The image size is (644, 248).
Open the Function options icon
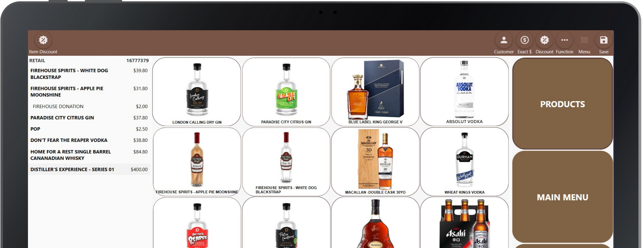click(564, 40)
